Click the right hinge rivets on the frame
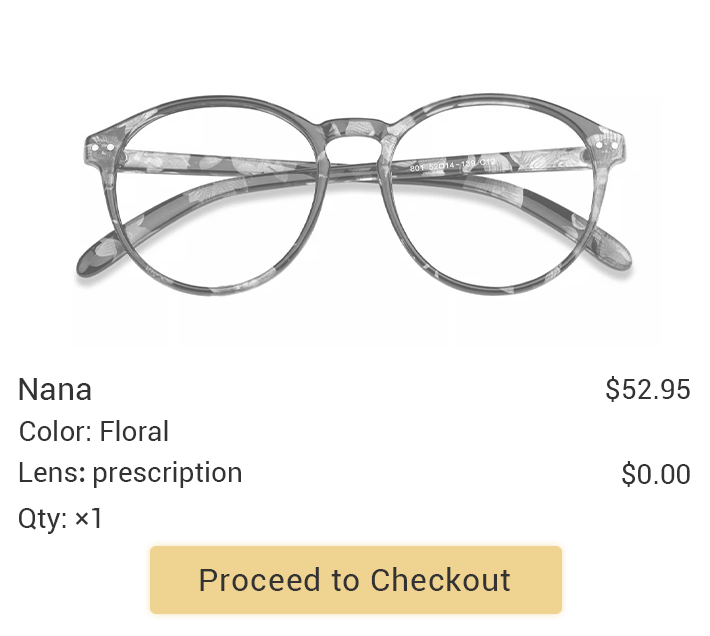 click(x=607, y=146)
